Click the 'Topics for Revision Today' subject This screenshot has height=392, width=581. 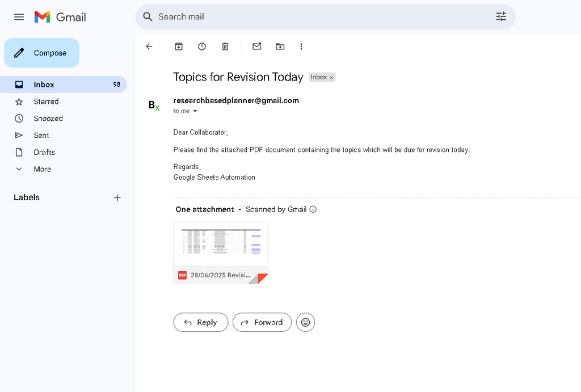[x=238, y=77]
